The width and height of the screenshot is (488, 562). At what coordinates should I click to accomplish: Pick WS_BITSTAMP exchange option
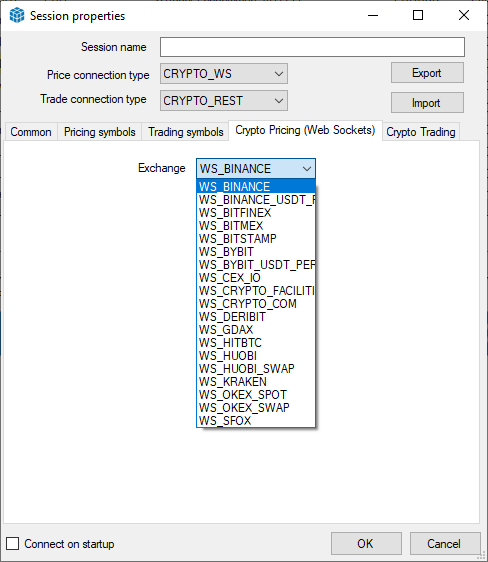coord(256,239)
